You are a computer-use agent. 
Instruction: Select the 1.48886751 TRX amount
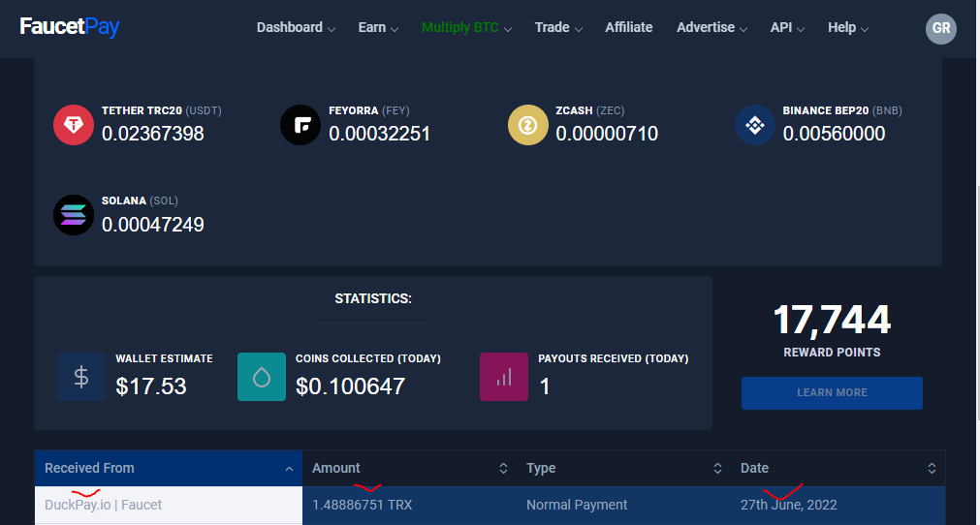[x=362, y=505]
